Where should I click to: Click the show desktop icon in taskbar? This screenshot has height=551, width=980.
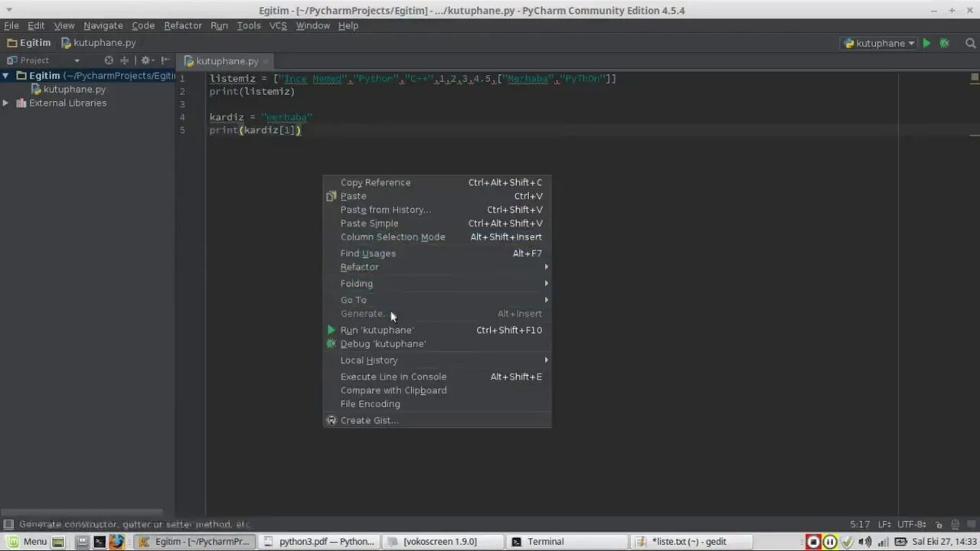click(57, 542)
